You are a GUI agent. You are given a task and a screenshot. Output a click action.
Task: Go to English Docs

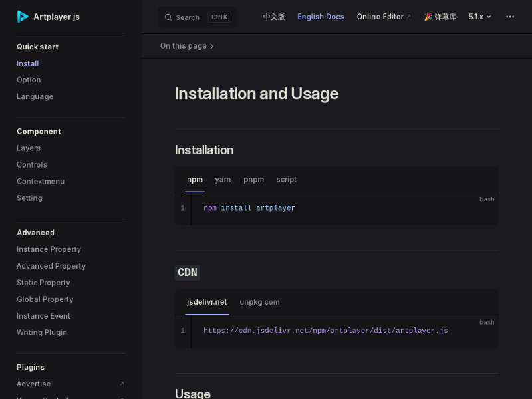(321, 17)
